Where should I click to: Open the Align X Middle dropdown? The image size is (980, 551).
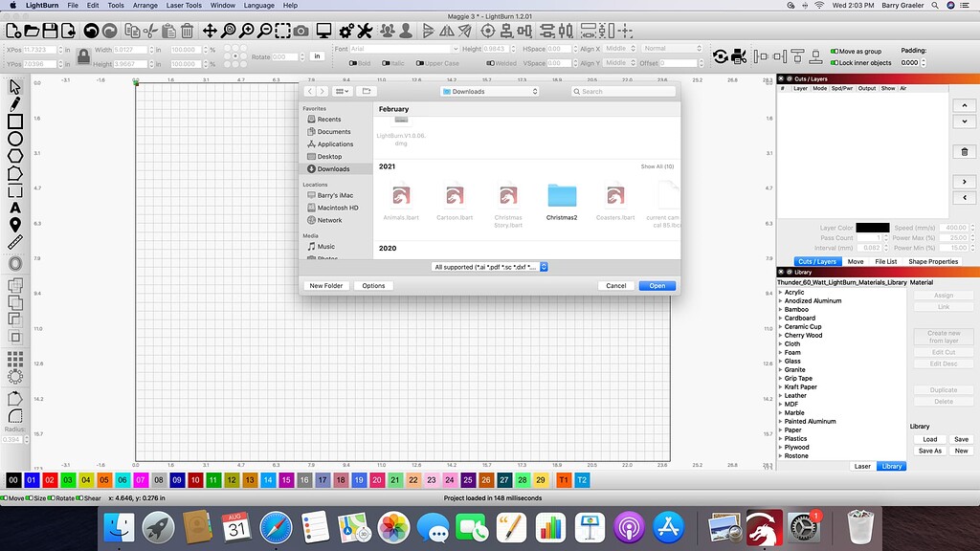tap(620, 49)
